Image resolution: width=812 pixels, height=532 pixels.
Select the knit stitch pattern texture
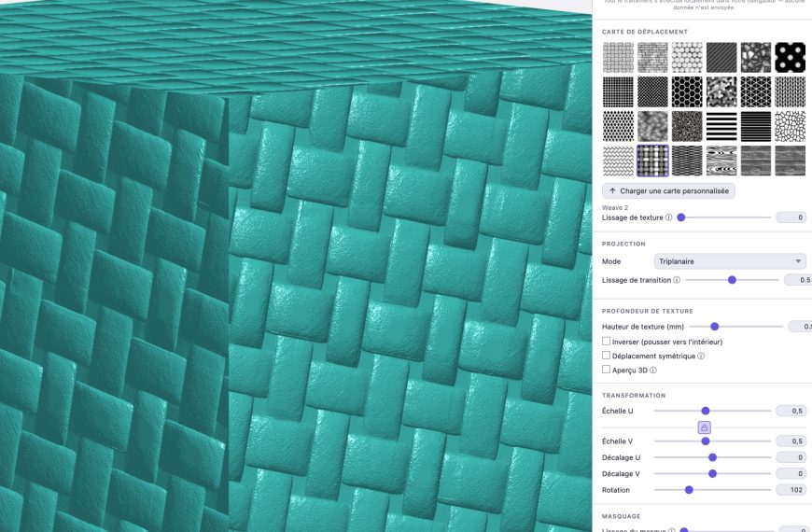[791, 91]
